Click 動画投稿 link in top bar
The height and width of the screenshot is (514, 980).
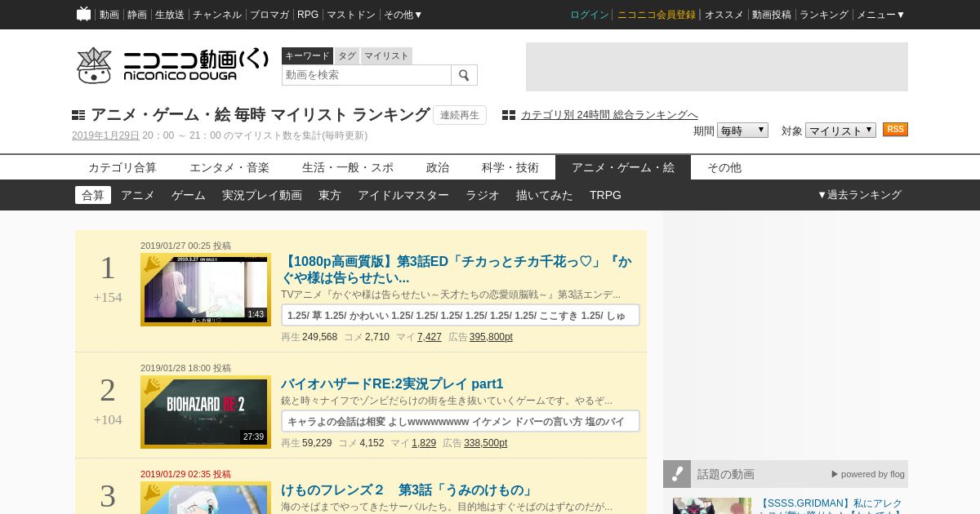click(772, 15)
